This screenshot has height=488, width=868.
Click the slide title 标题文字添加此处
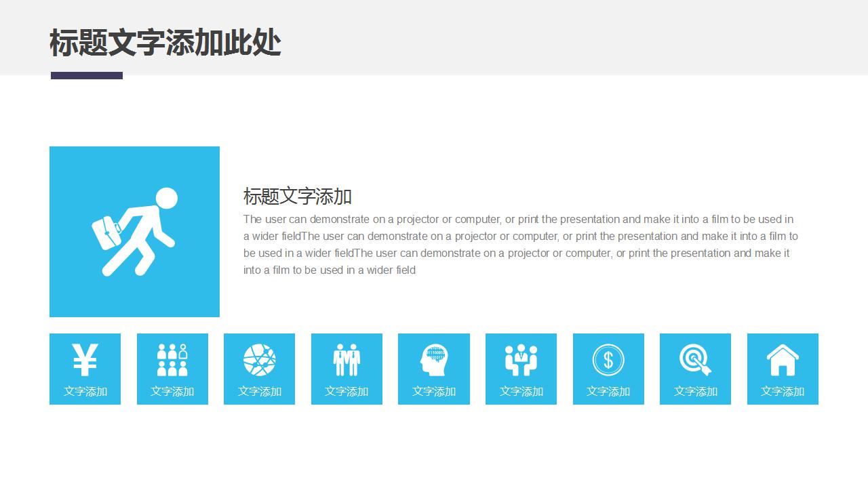[x=165, y=43]
